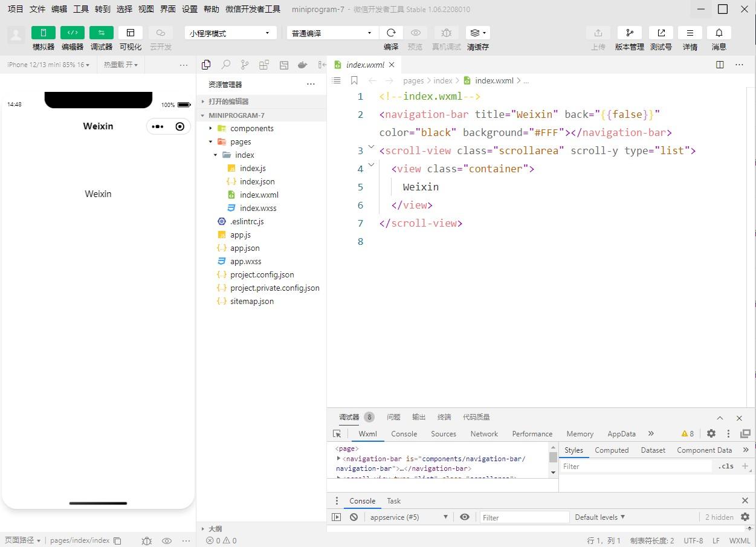Collapse the sidebar with the arrow icon
756x547 pixels.
click(321, 65)
